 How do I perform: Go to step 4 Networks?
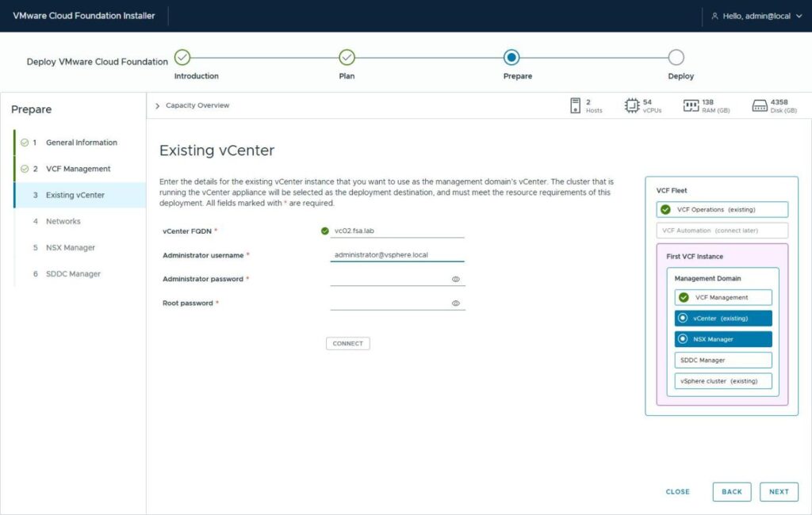[80, 222]
